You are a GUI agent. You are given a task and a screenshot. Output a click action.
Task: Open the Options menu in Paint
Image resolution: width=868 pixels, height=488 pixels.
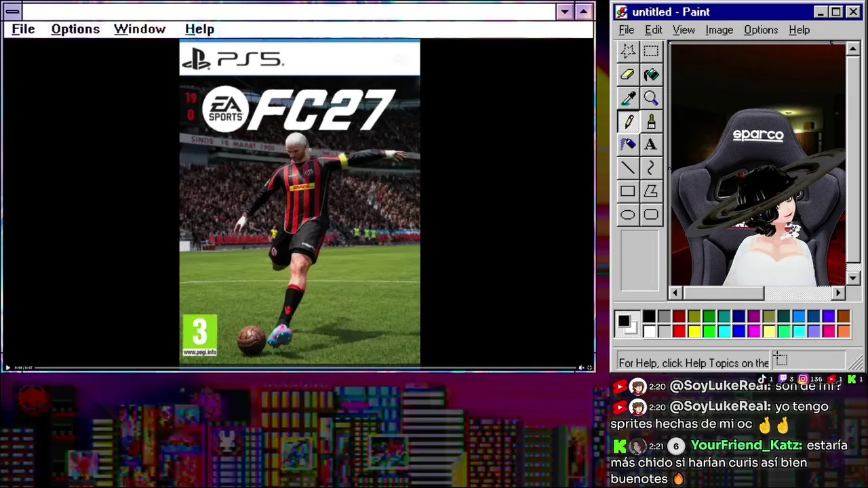click(761, 30)
